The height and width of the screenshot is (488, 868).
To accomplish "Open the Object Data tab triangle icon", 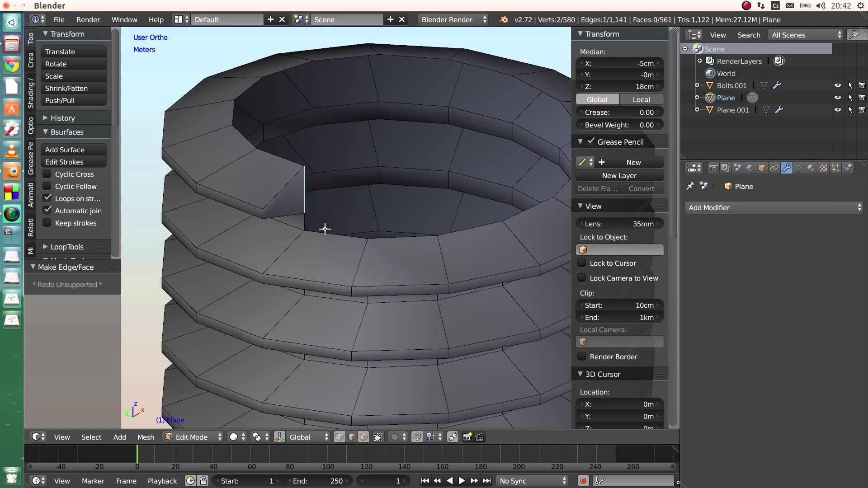I will point(798,168).
